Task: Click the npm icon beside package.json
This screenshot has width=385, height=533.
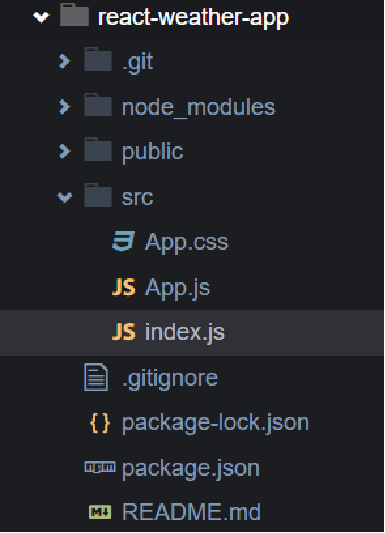Action: (x=100, y=467)
